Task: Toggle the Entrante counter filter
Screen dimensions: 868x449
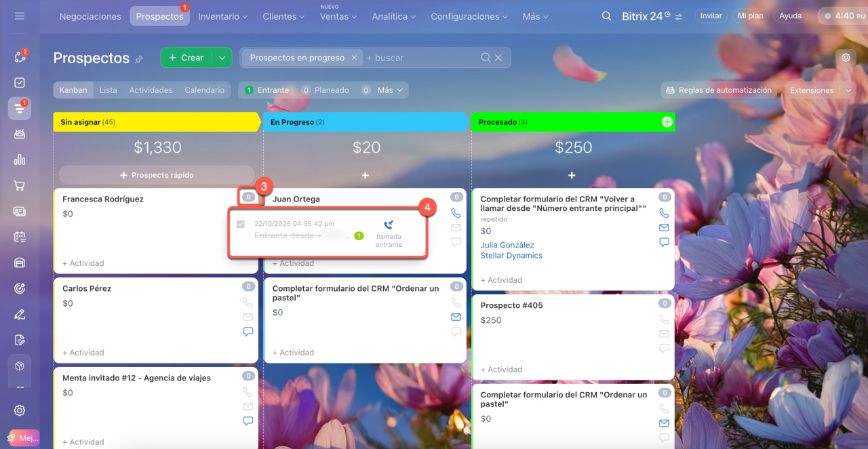Action: pyautogui.click(x=267, y=90)
